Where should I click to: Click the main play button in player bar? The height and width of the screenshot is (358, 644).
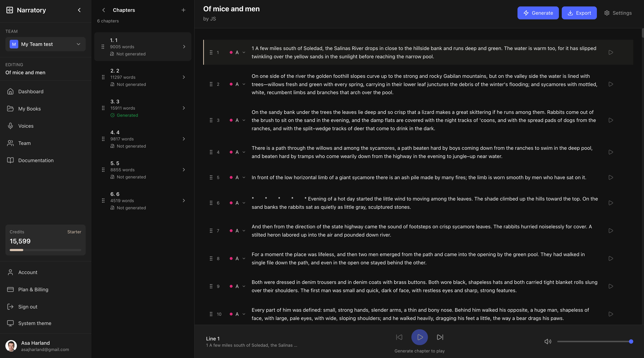[x=419, y=337]
